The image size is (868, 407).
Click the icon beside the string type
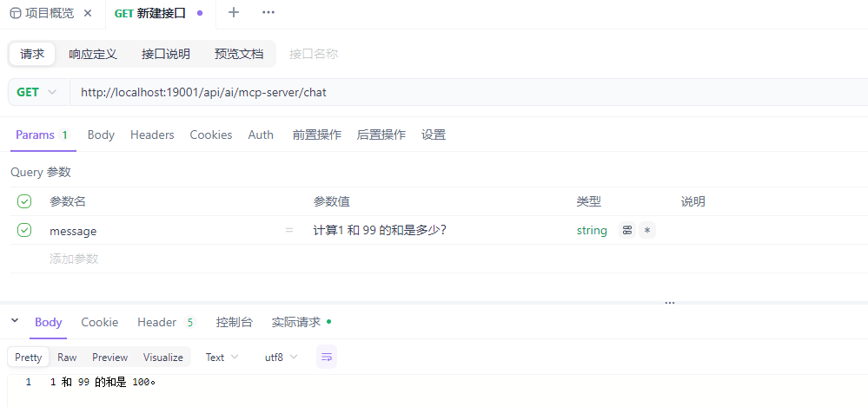click(626, 231)
